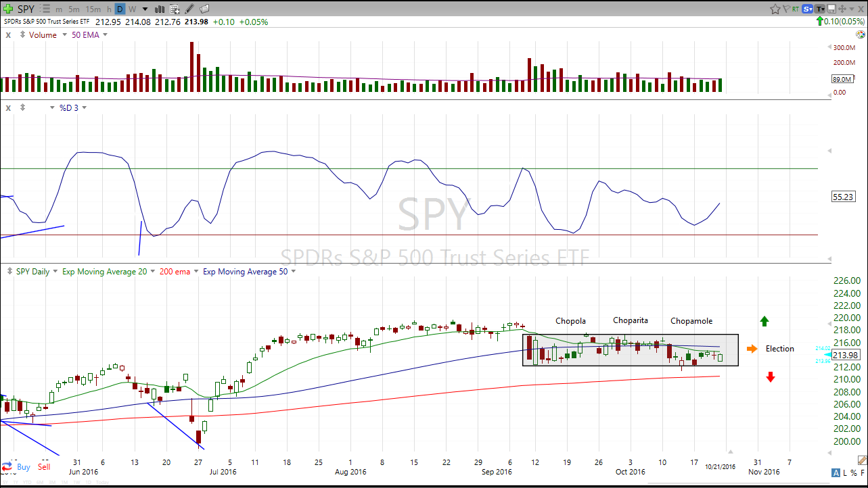Open the drawing tools pencil icon

(x=189, y=9)
